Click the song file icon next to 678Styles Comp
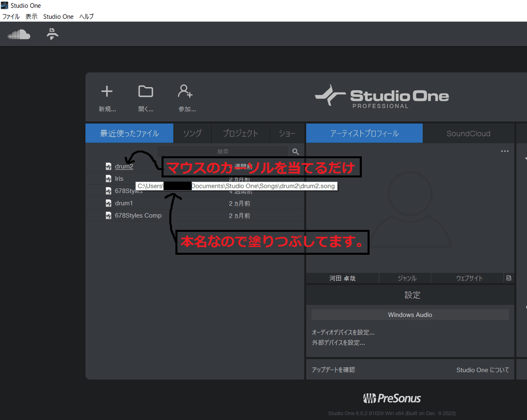This screenshot has height=420, width=527. click(x=108, y=216)
